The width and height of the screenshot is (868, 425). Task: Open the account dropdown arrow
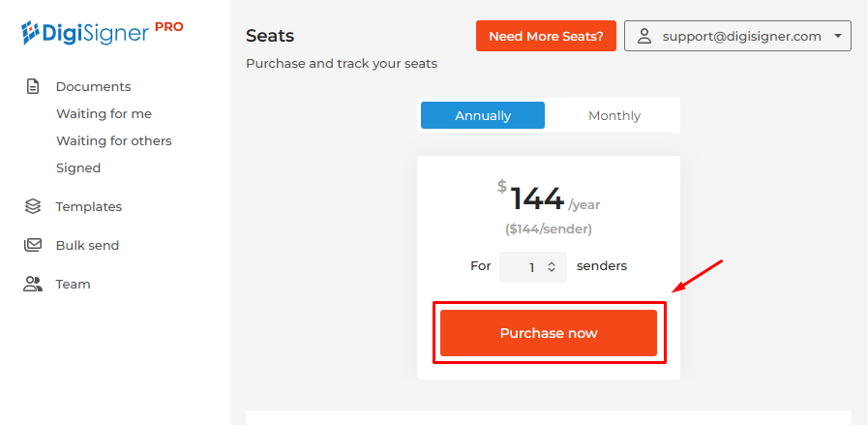[836, 36]
